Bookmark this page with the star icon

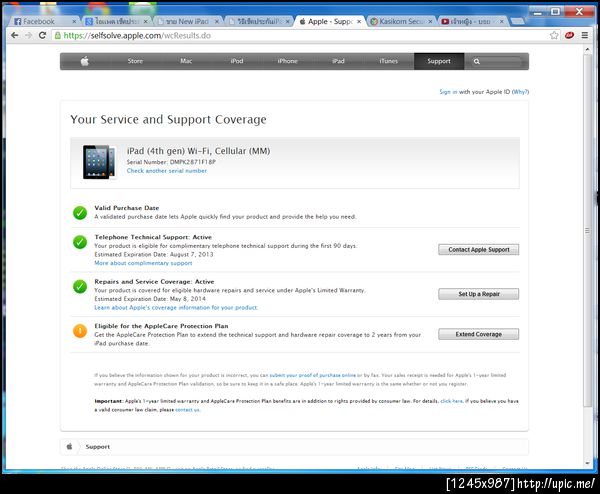tap(554, 35)
